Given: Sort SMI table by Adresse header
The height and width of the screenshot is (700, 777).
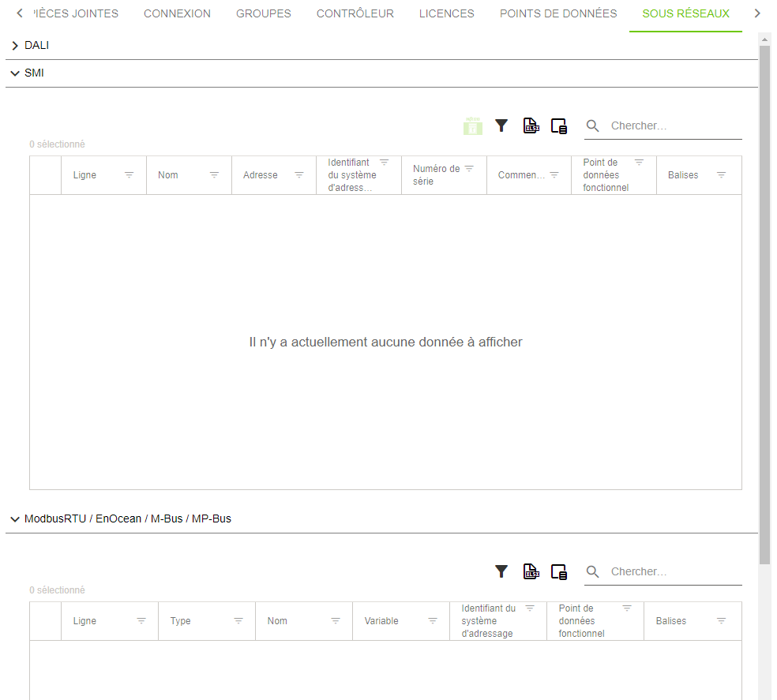Looking at the screenshot, I should coord(260,175).
